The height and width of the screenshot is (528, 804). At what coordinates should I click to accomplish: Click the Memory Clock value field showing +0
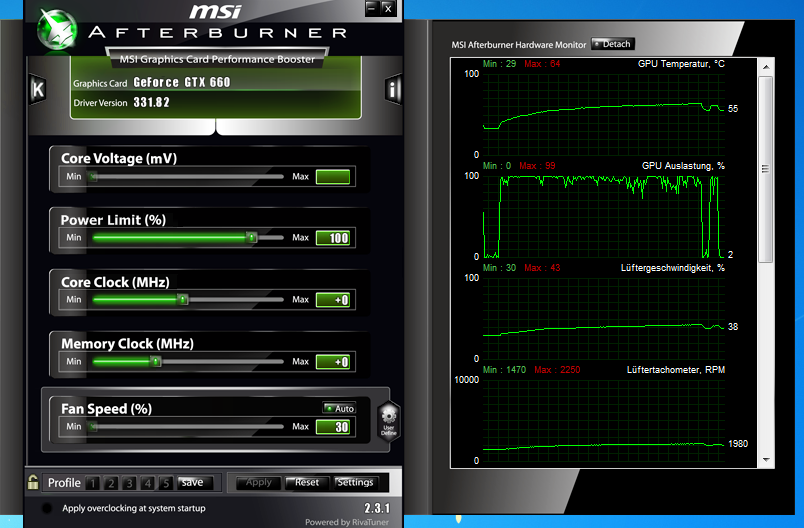click(x=333, y=362)
